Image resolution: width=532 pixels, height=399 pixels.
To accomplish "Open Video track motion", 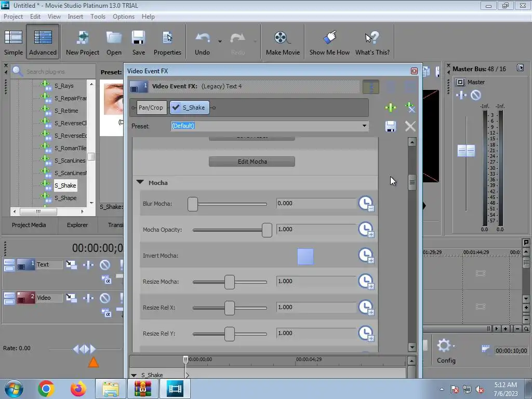I will [71, 298].
